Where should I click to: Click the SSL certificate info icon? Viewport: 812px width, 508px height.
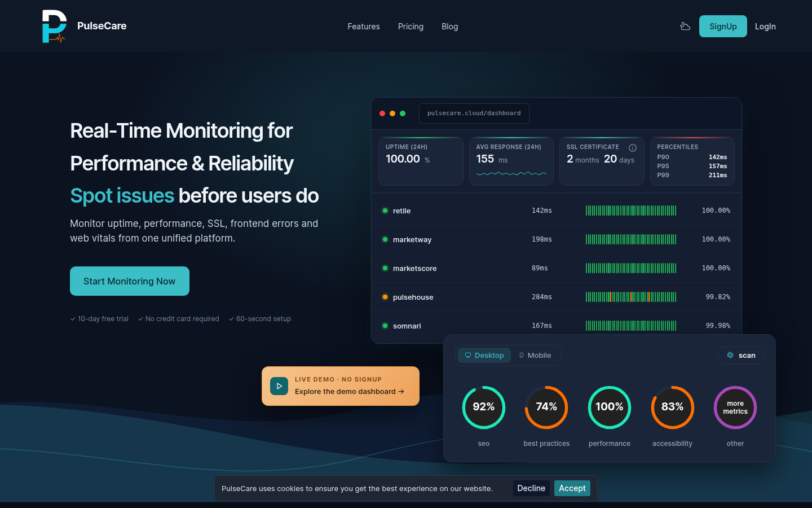633,148
